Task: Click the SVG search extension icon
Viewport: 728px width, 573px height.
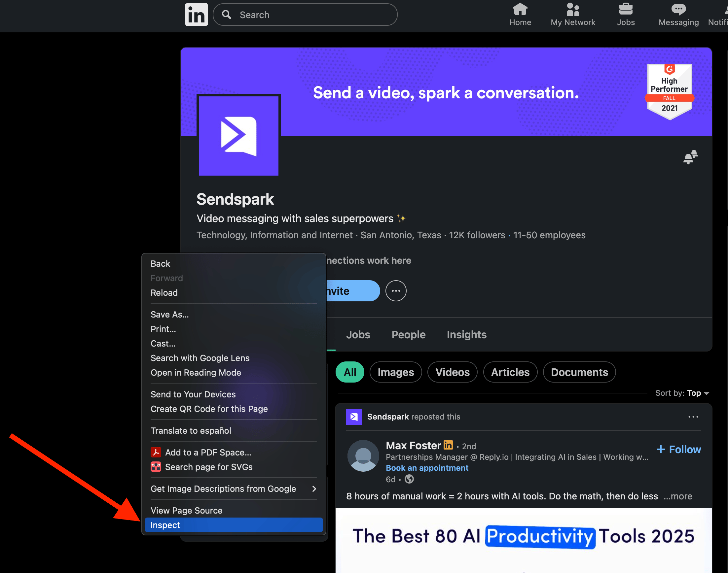Action: (156, 467)
